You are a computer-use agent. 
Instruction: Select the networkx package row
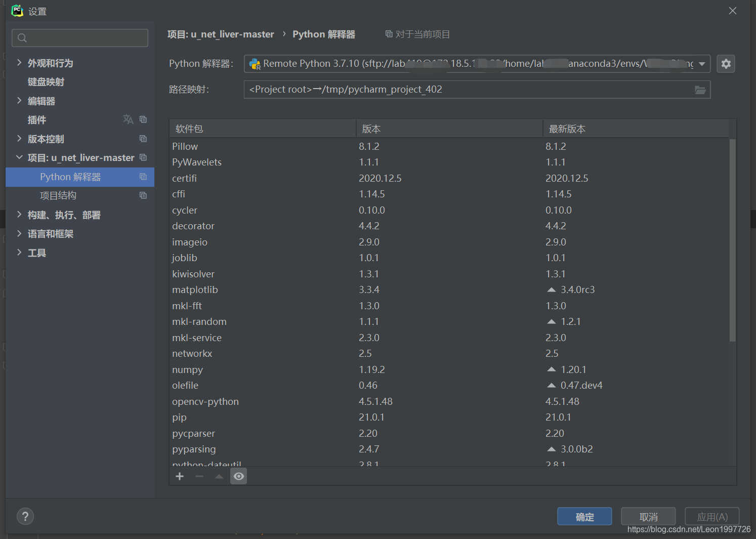click(x=449, y=353)
